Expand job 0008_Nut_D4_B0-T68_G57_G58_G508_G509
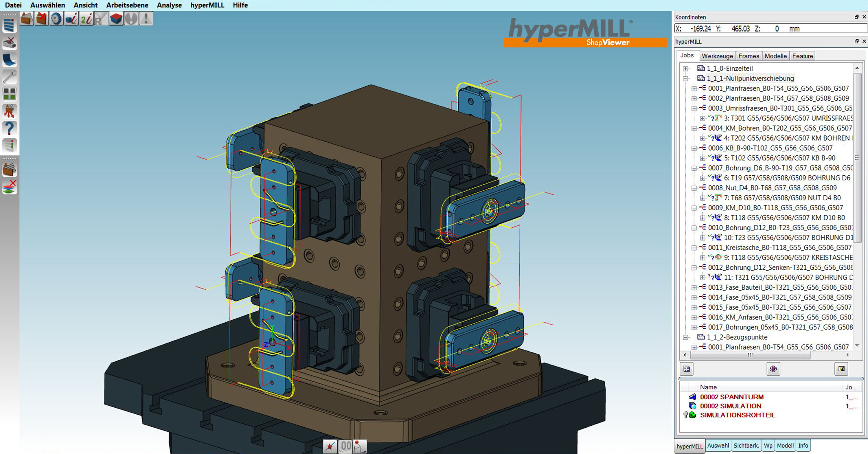868x454 pixels. [694, 188]
